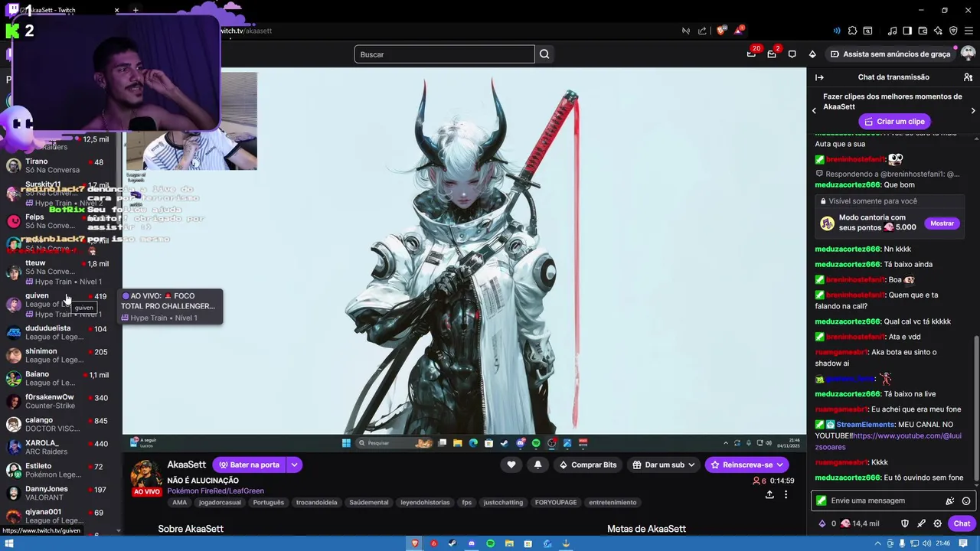Focus the Buscar search field
The width and height of the screenshot is (980, 551).
[444, 54]
